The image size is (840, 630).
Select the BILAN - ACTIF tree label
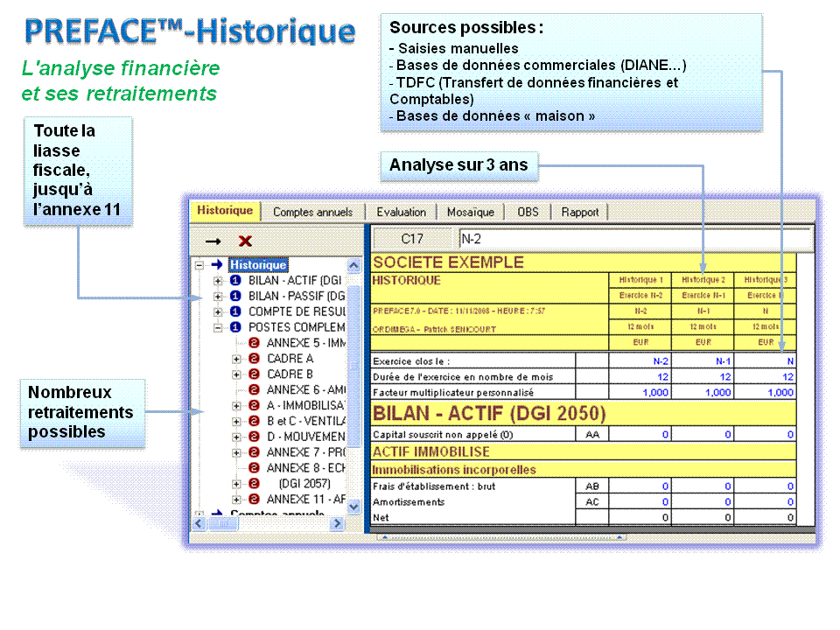pyautogui.click(x=295, y=280)
